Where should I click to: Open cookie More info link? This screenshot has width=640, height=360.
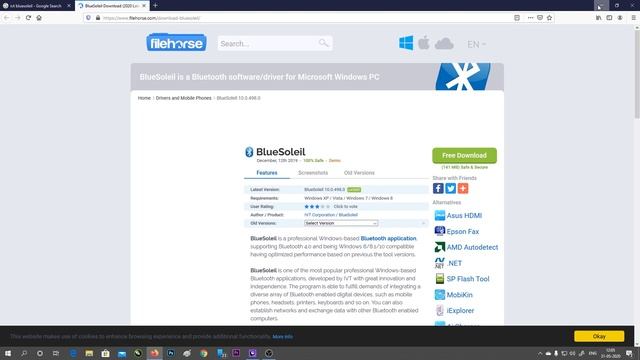click(282, 337)
